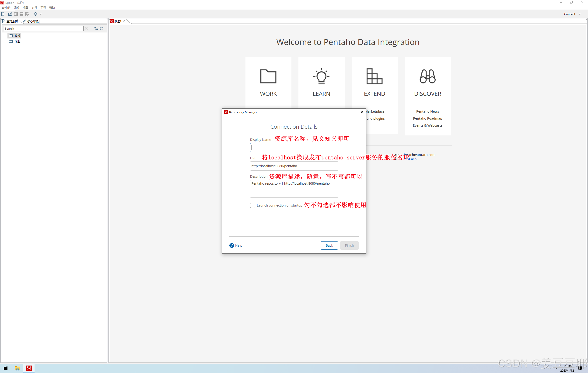
Task: Click the Open file toolbar icon
Action: coord(10,14)
